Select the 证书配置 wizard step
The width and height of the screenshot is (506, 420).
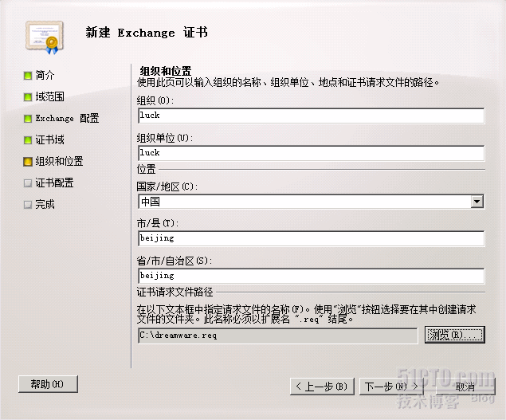pos(54,183)
